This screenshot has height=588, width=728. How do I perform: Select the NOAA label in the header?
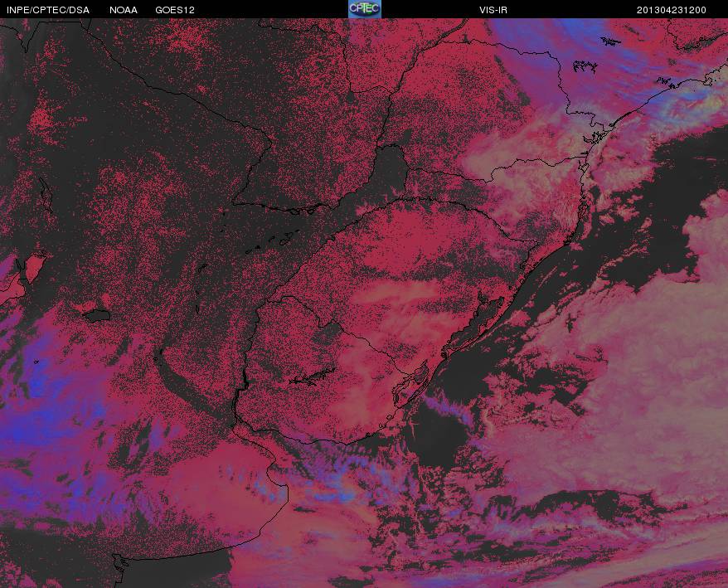(124, 10)
